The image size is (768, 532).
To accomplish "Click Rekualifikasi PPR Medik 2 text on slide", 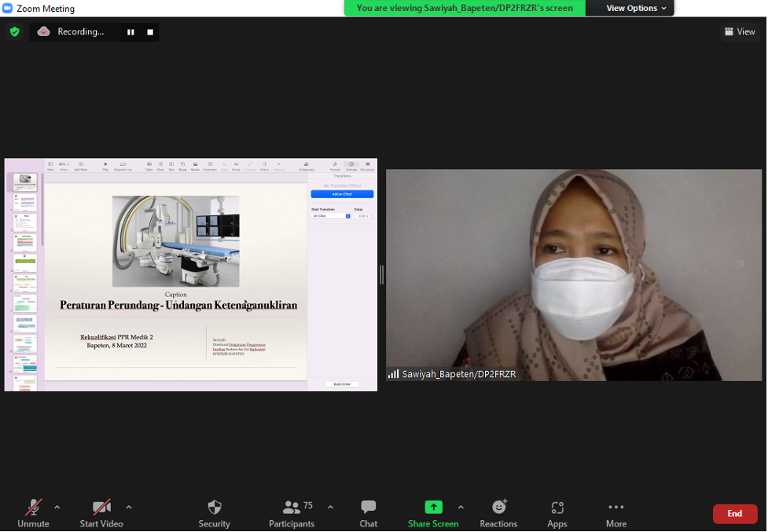I will [116, 336].
